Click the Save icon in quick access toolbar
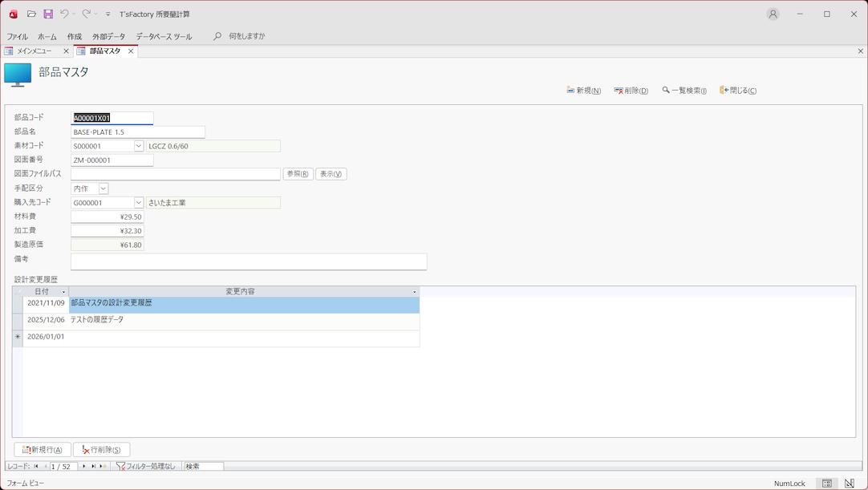Screen dimensions: 868x490 [x=48, y=14]
